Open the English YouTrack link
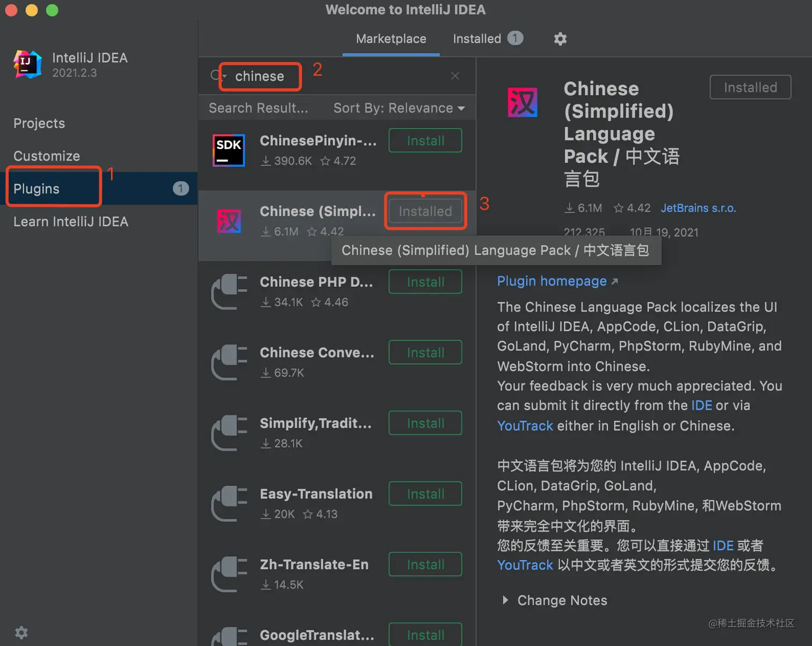Screen dimensions: 812x646 525,426
